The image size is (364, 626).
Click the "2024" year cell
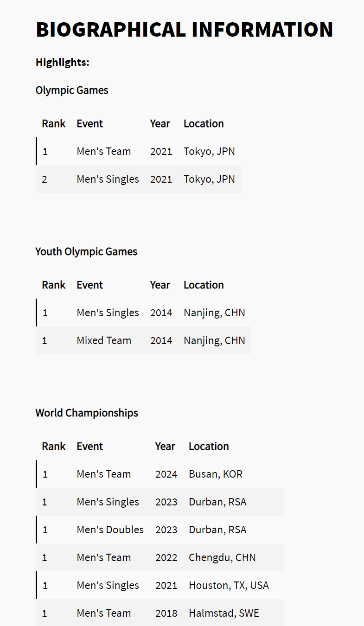coord(166,474)
